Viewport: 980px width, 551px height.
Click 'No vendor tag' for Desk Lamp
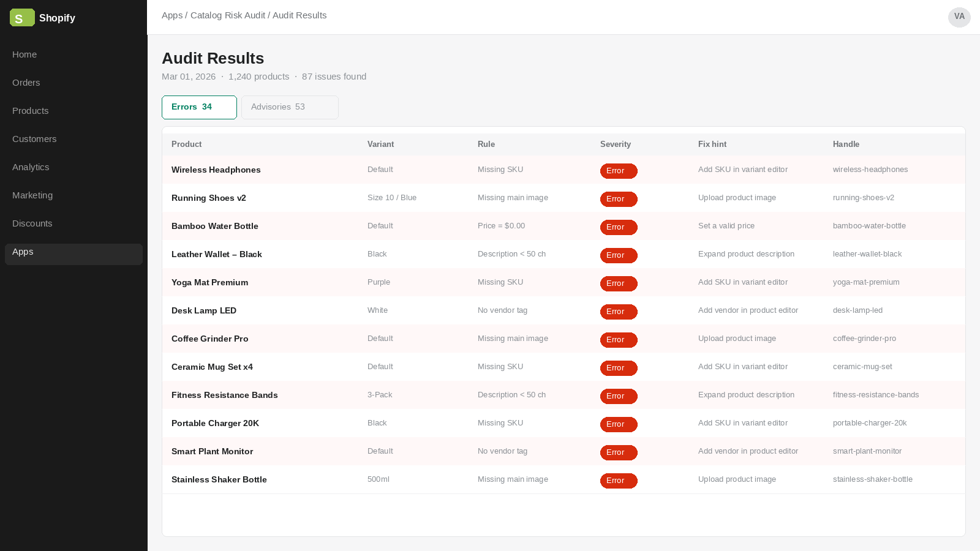coord(502,310)
